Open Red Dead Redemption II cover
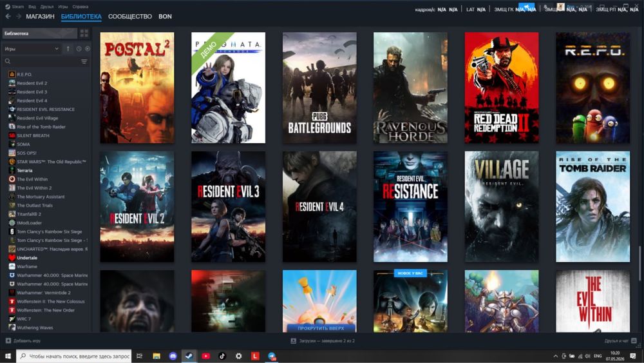Screen dimensions: 644x363 click(502, 88)
